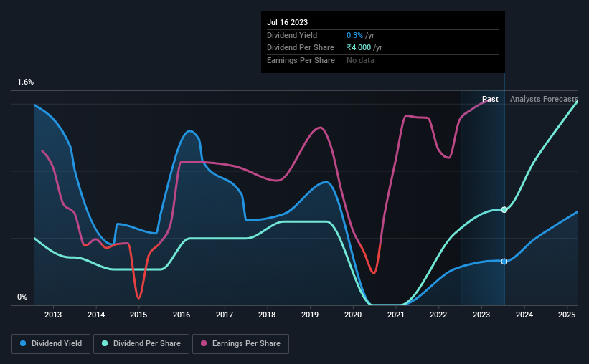Click the tooltip 'Dividend Per Share' row label

(x=301, y=48)
